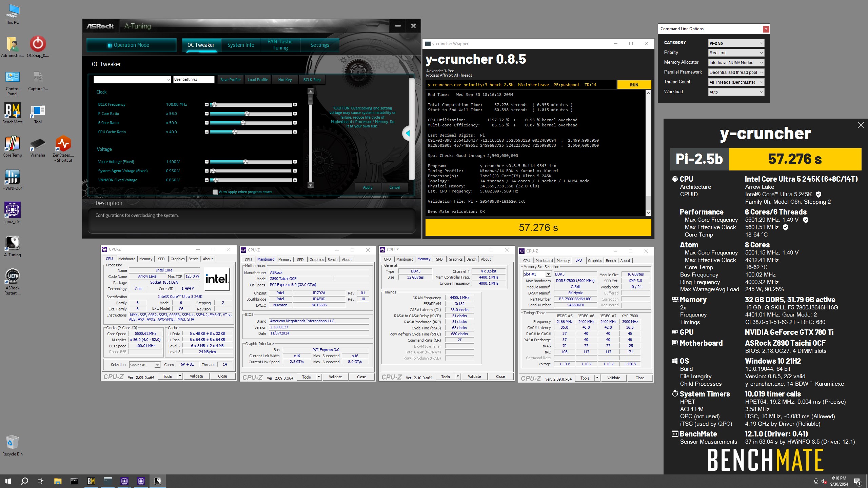Screen dimensions: 868x488
Task: Click Load Profile button
Action: tap(258, 80)
